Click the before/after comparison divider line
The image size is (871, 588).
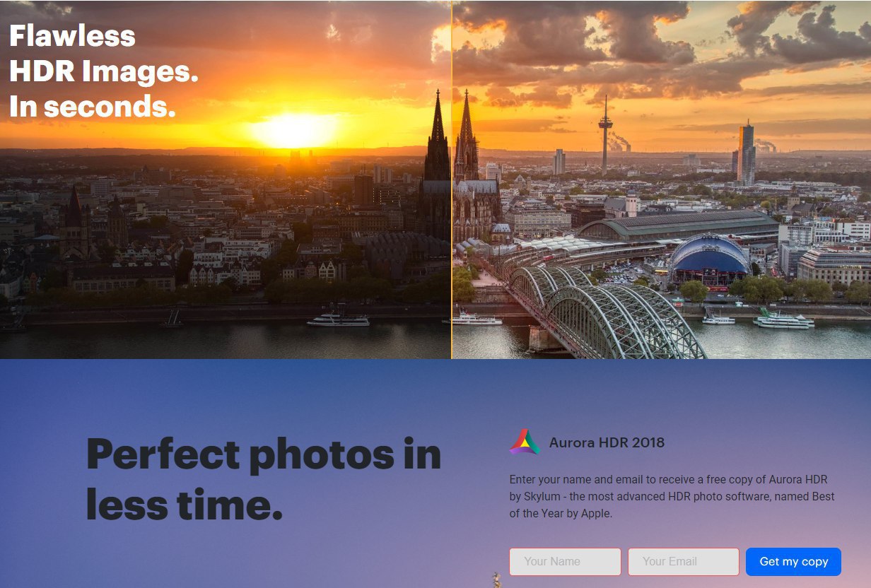pos(452,180)
